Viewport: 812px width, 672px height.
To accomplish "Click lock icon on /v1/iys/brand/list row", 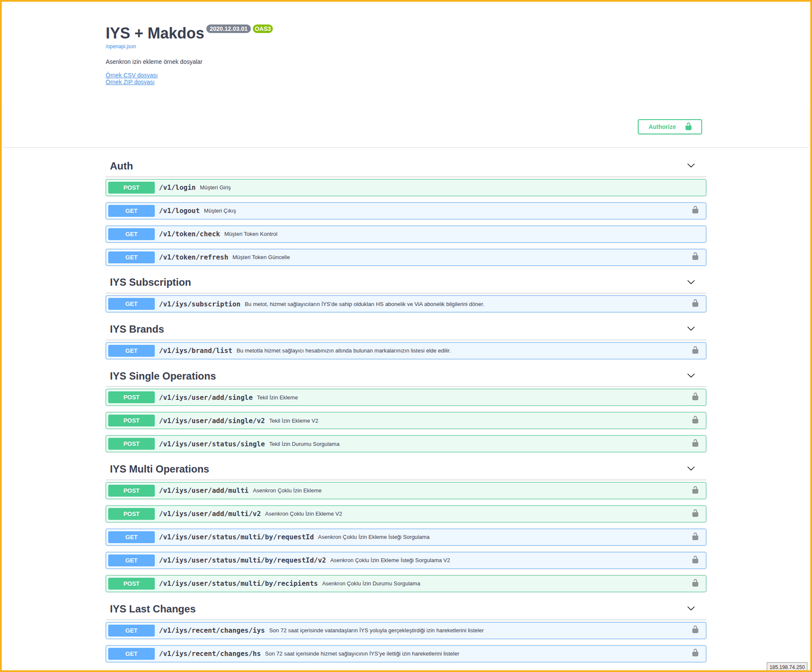I will click(695, 350).
